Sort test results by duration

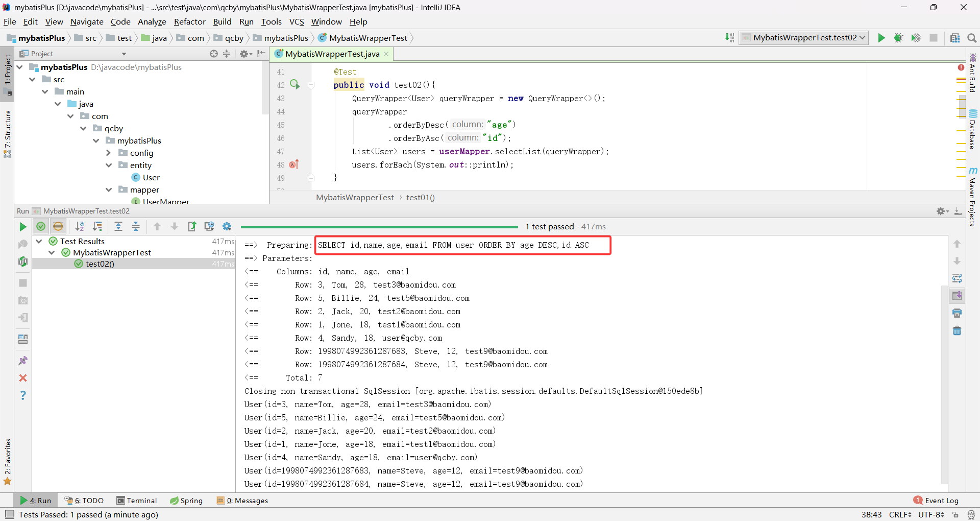[x=97, y=226]
